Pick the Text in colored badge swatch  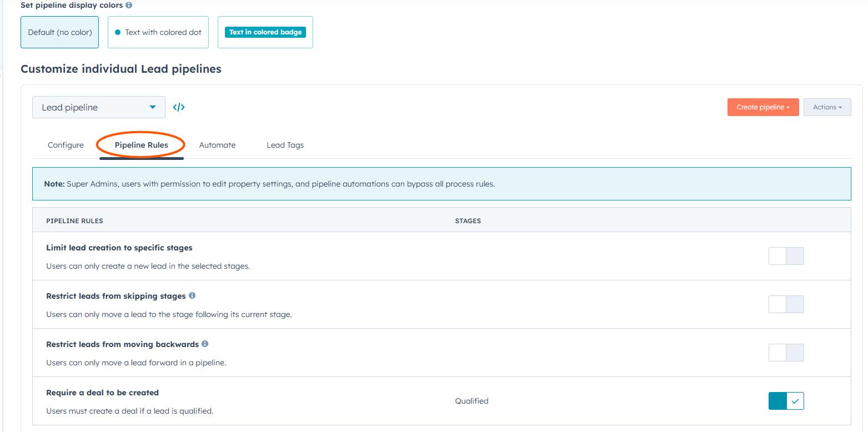pos(265,32)
